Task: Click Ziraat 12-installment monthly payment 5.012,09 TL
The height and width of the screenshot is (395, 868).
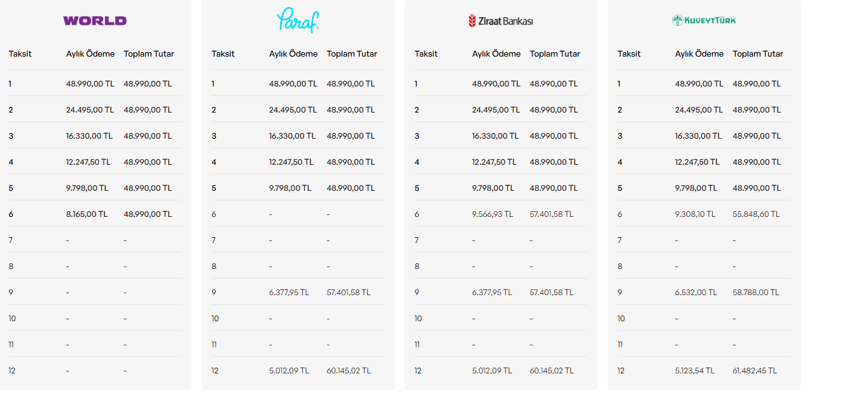Action: click(x=492, y=371)
